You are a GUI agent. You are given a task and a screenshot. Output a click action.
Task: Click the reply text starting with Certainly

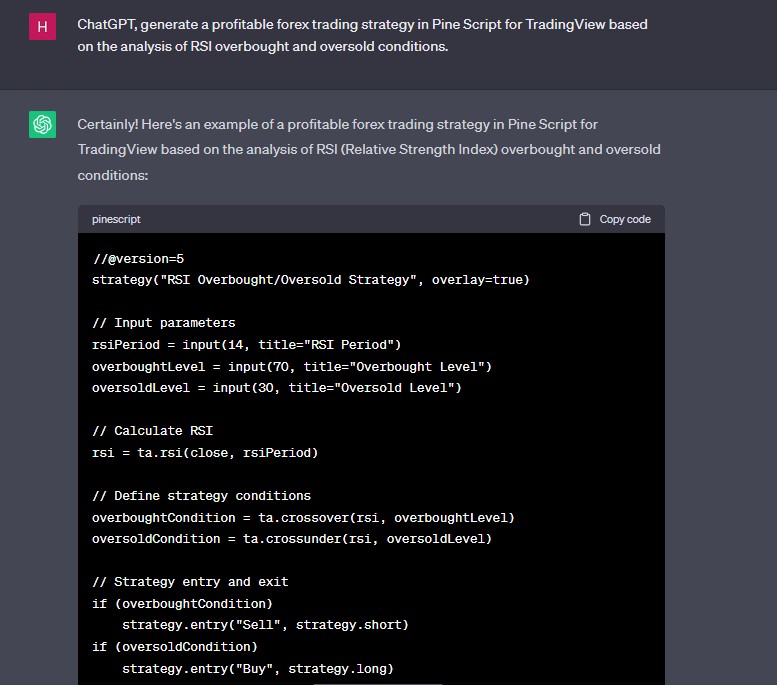[x=369, y=150]
